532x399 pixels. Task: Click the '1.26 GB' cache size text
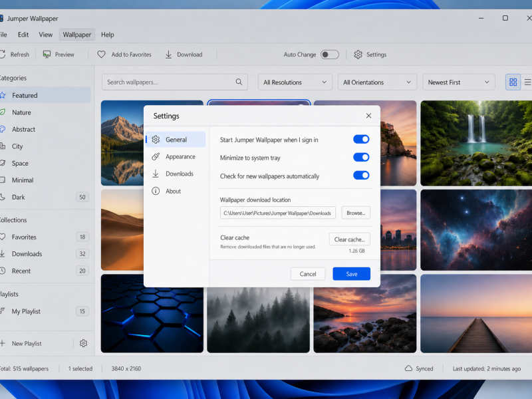coord(356,251)
